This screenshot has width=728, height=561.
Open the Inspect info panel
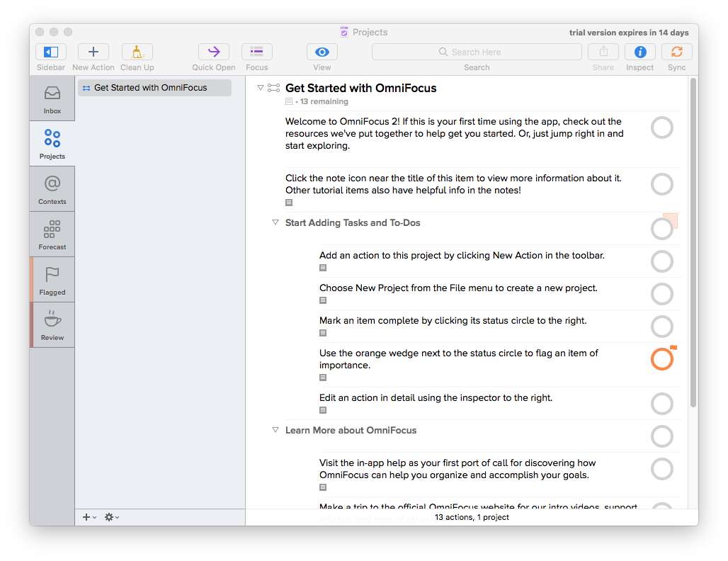(639, 52)
